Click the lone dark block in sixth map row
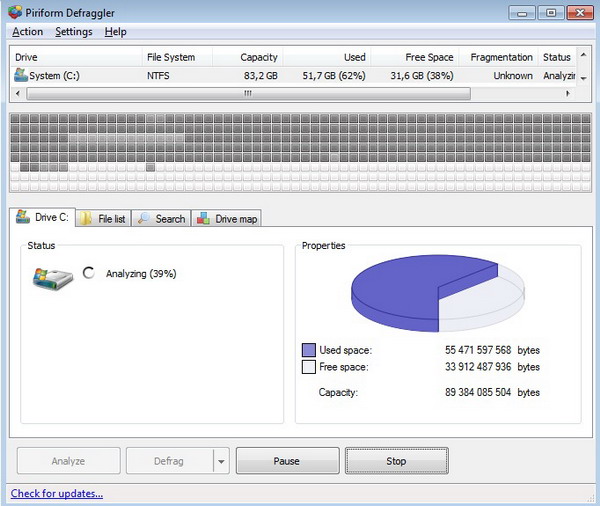This screenshot has width=600, height=506. (150, 167)
